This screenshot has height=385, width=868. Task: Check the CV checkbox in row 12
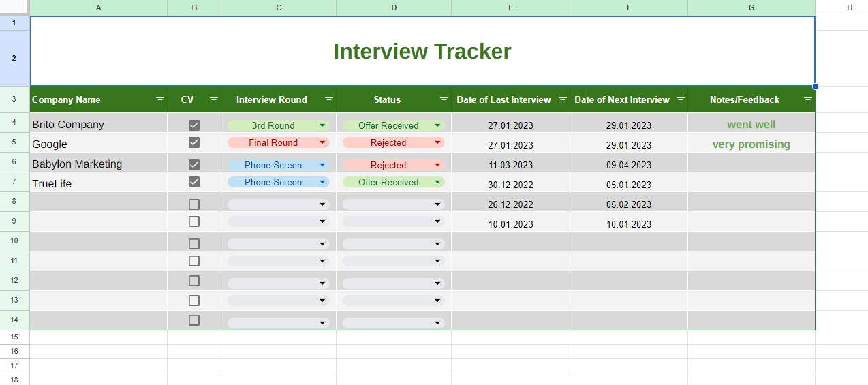click(194, 281)
